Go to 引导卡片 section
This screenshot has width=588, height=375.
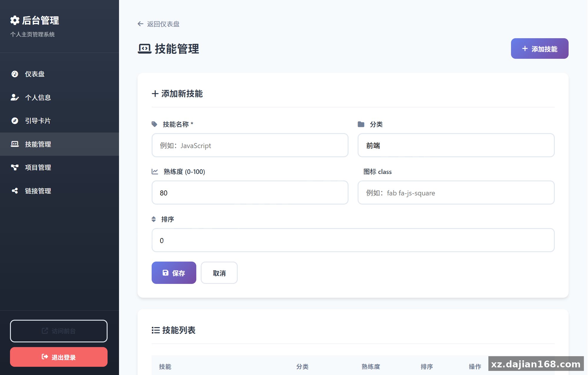[x=59, y=121]
